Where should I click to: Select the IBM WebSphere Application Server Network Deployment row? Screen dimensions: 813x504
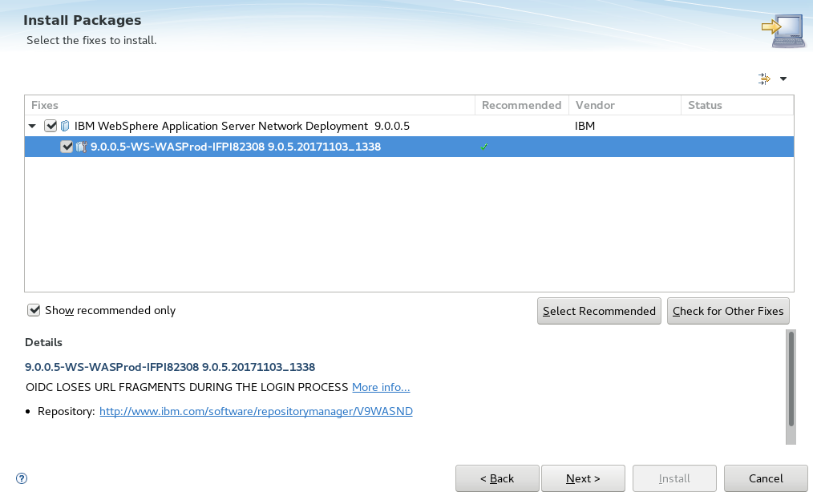409,126
